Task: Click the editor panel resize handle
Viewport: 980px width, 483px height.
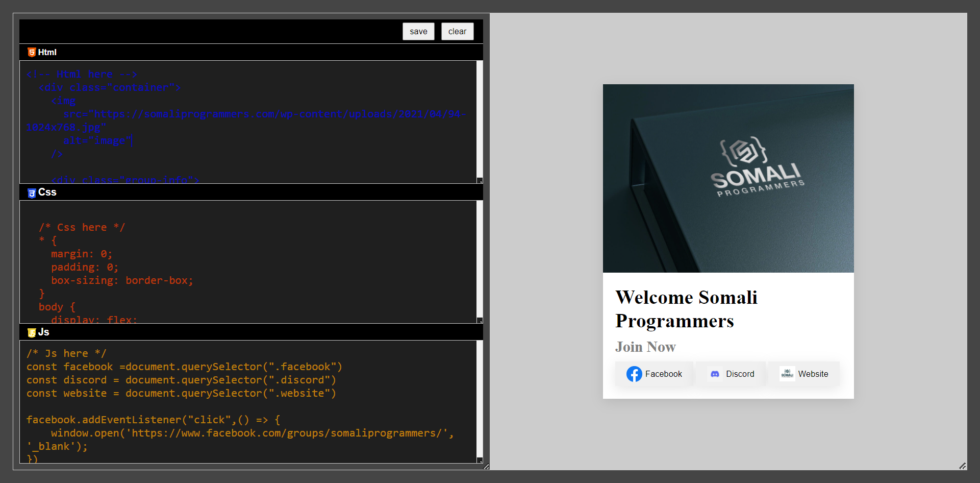Action: 486,466
